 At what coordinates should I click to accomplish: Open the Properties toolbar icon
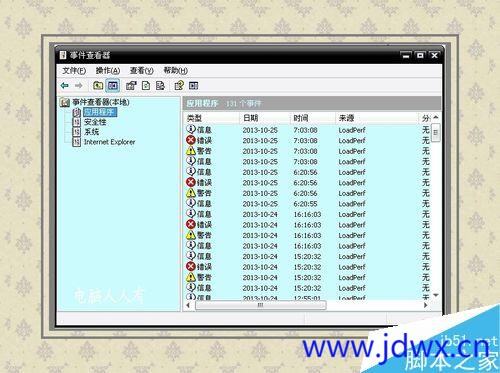point(131,86)
